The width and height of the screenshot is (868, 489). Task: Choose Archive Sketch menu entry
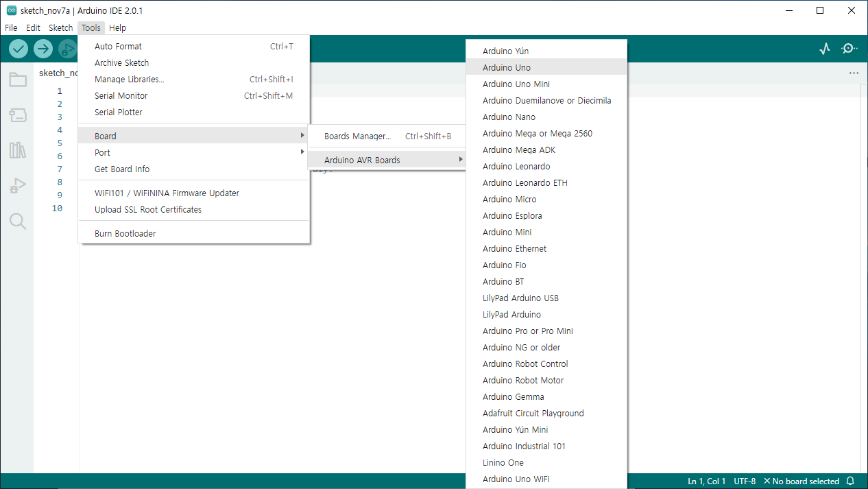point(194,63)
